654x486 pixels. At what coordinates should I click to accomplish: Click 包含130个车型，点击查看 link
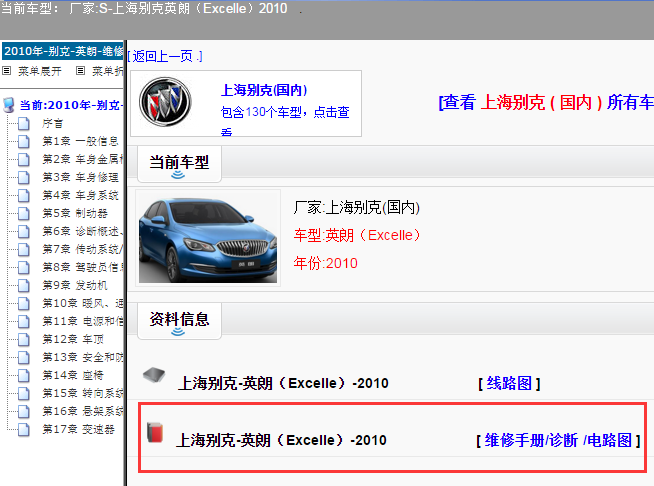pyautogui.click(x=285, y=120)
